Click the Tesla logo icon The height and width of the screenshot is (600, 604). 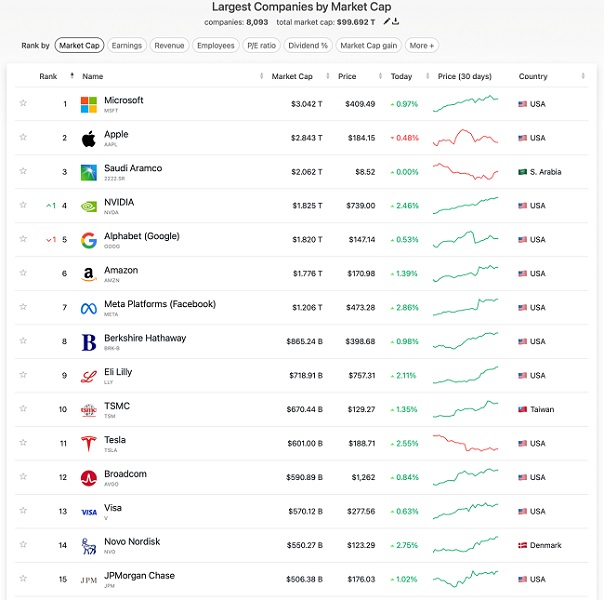pos(89,444)
